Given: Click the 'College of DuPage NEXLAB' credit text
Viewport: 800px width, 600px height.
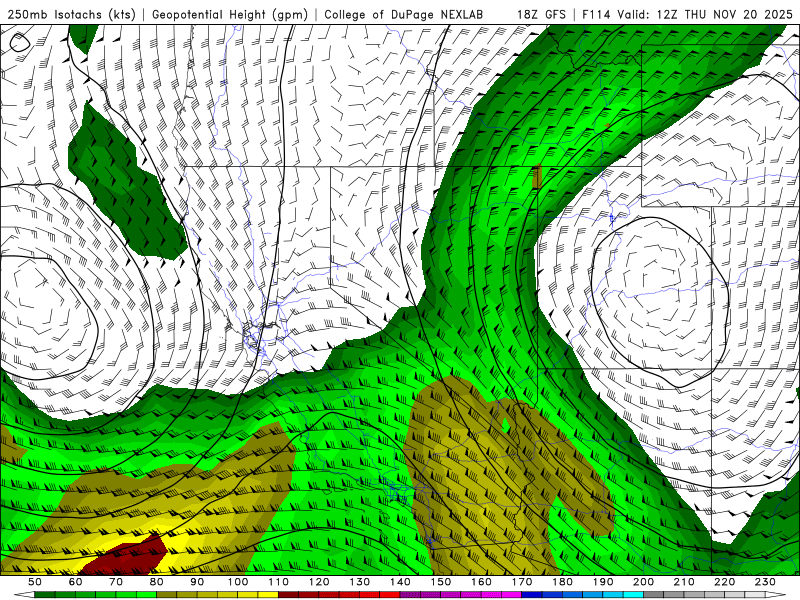Looking at the screenshot, I should point(404,14).
